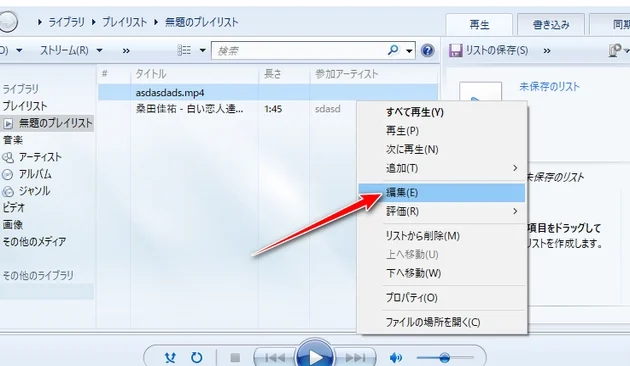
Task: Expand the 追加(T) submenu
Action: pyautogui.click(x=442, y=168)
